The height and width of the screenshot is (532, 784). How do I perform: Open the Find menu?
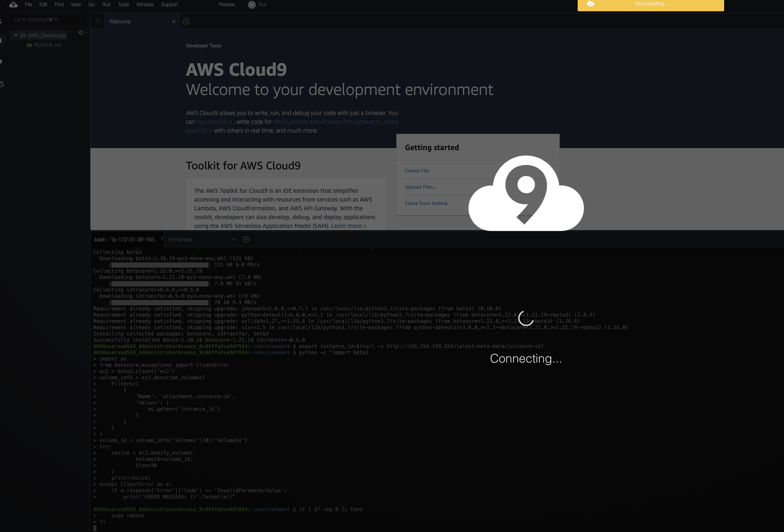59,5
